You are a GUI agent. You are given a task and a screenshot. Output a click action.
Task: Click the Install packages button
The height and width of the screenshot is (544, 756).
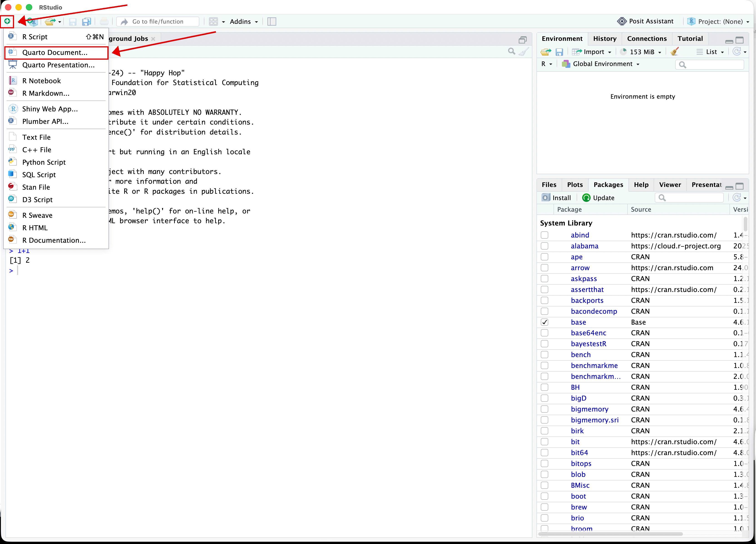coord(556,198)
